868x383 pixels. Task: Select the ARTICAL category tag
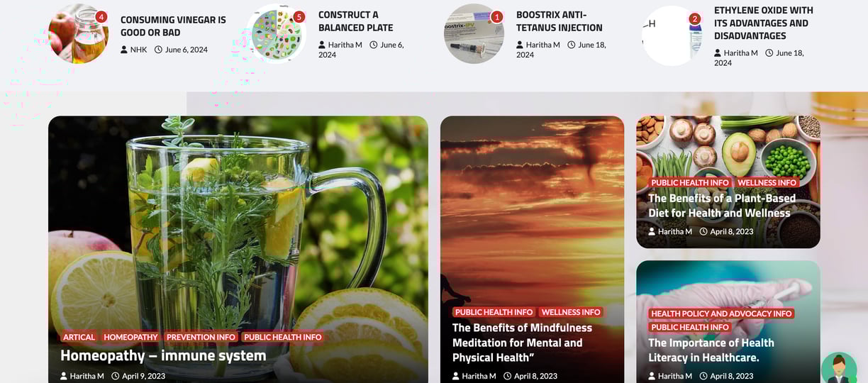click(x=79, y=337)
